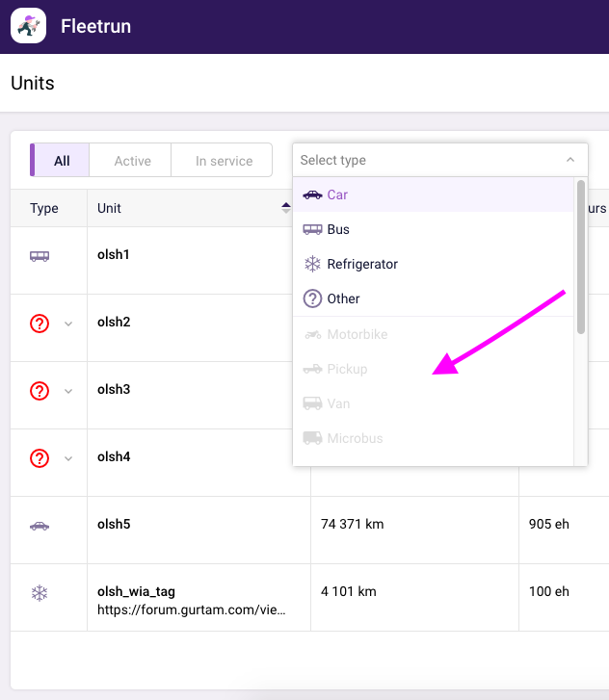This screenshot has height=700, width=609.
Task: Click the red question mark icon for olsh3
Action: click(x=40, y=391)
